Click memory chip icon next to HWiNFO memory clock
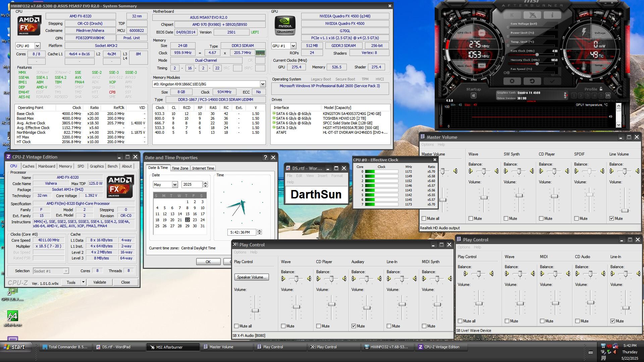Viewport: 644px width, 362px height. tap(260, 53)
